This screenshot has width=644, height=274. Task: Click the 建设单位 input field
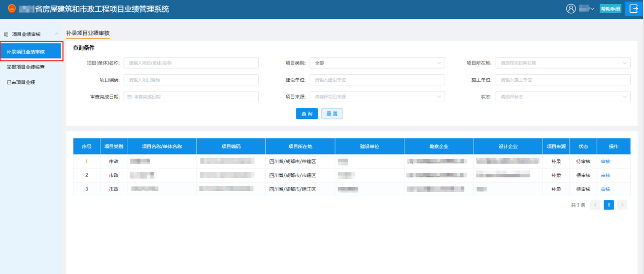(377, 80)
